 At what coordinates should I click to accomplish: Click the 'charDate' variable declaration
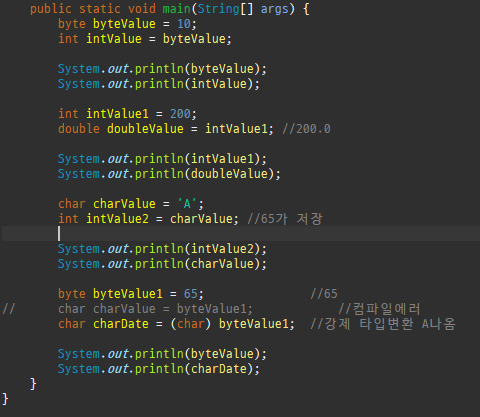coord(121,324)
